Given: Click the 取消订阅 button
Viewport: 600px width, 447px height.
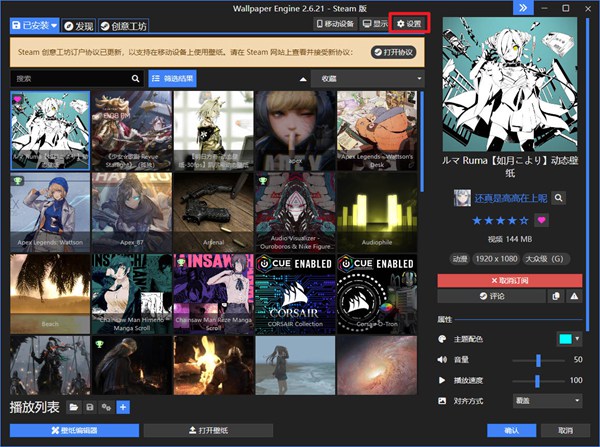Looking at the screenshot, I should (x=510, y=281).
